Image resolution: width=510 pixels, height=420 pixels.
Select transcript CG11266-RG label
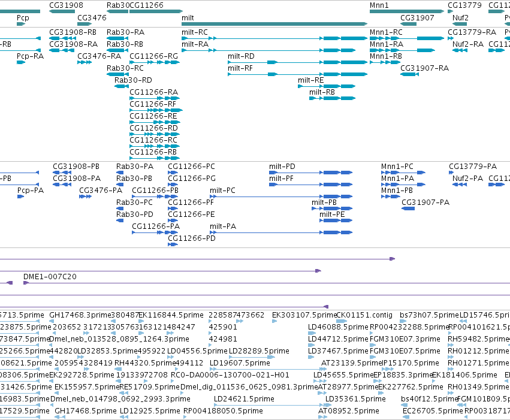point(153,56)
